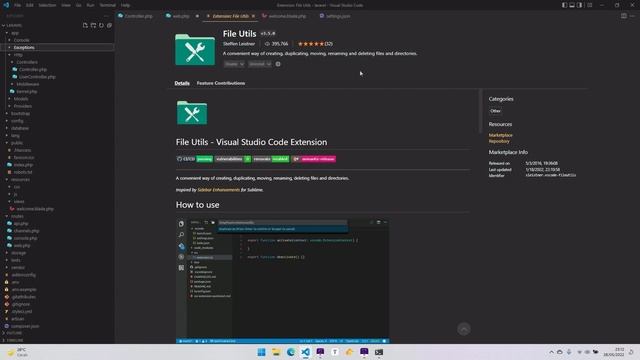The image size is (640, 360).
Task: Click the VS Code taskbar icon
Action: [305, 352]
